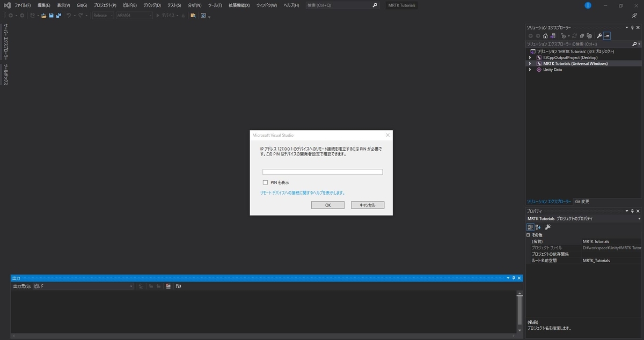
Task: Pin the Properties panel
Action: (632, 211)
